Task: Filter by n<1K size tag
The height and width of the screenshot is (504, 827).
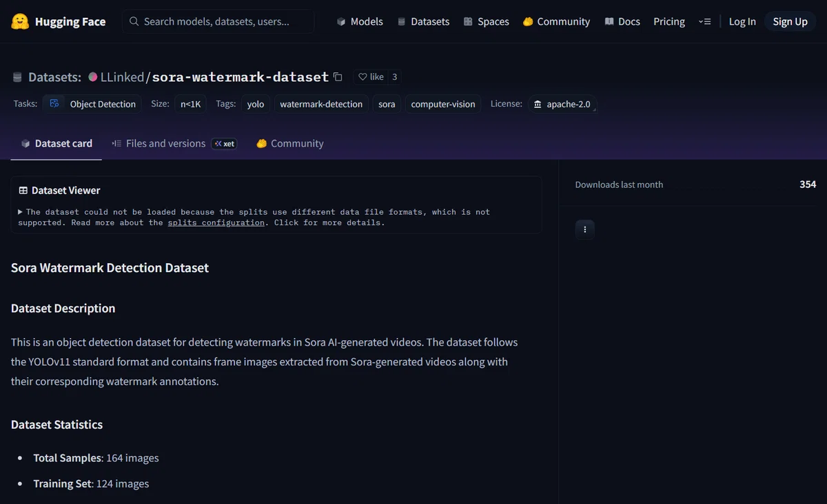Action: (x=190, y=104)
